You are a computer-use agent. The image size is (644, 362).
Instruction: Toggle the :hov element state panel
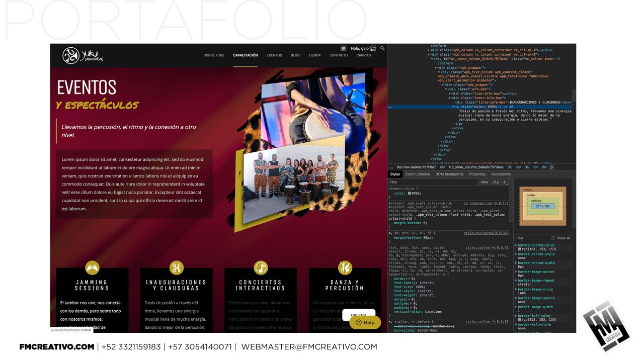pos(484,182)
